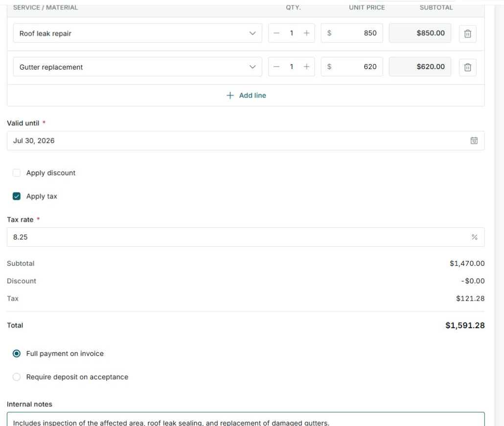Decrease Roof leak repair quantity
504x426 pixels.
pos(276,33)
